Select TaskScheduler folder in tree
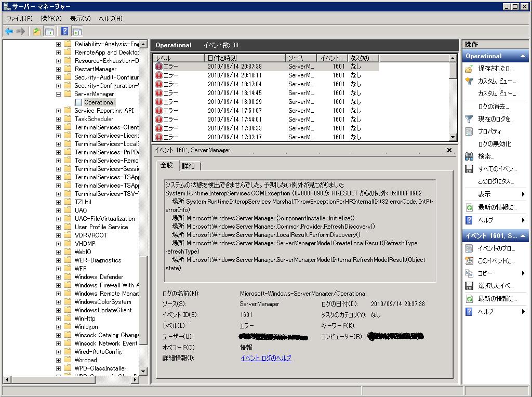Image resolution: width=532 pixels, height=397 pixels. pos(94,119)
